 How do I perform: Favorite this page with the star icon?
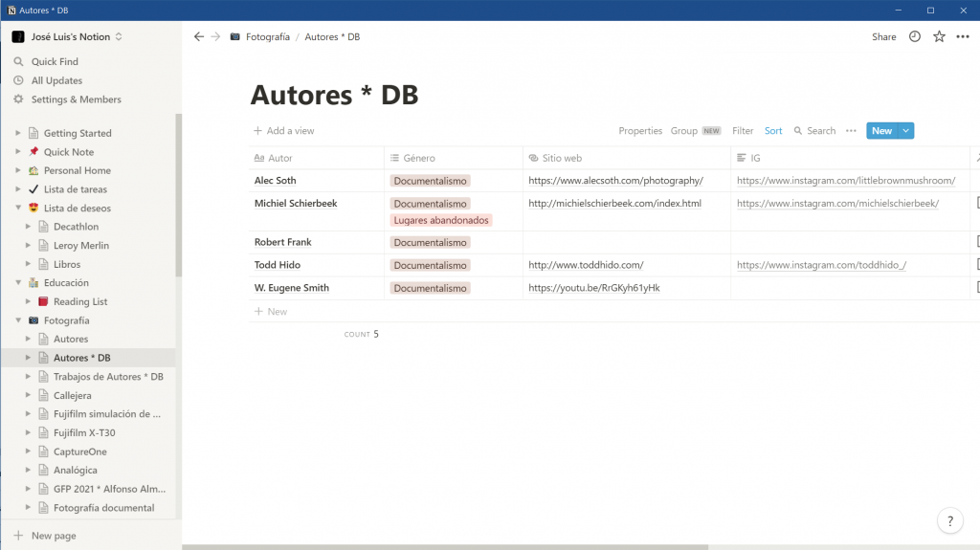[x=939, y=37]
